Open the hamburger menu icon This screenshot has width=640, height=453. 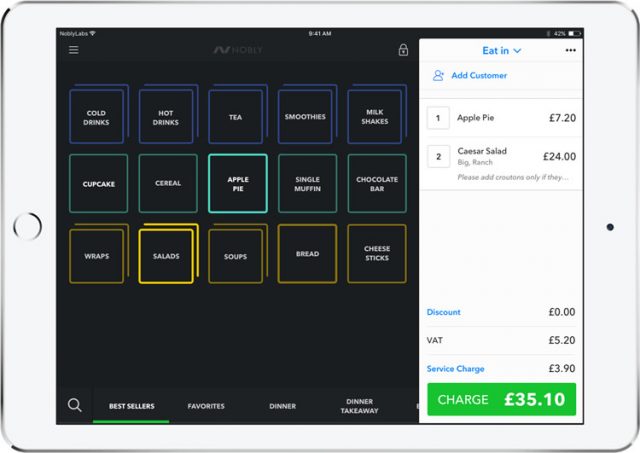(x=74, y=50)
